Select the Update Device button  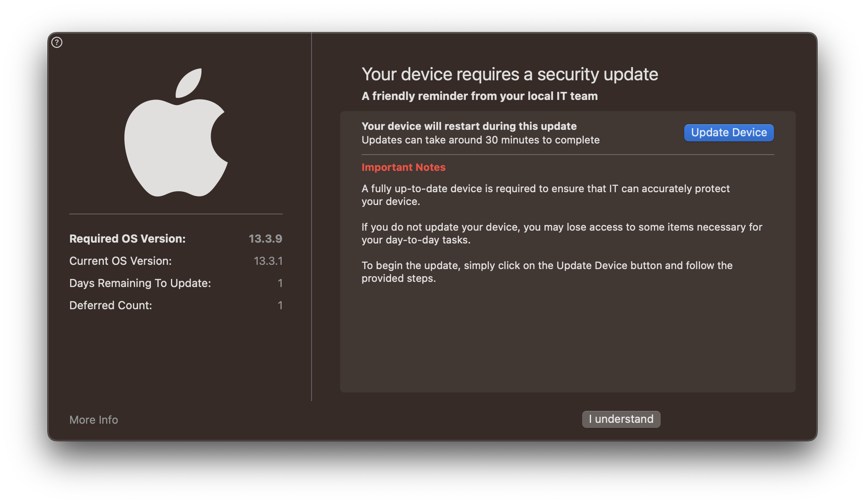[728, 132]
